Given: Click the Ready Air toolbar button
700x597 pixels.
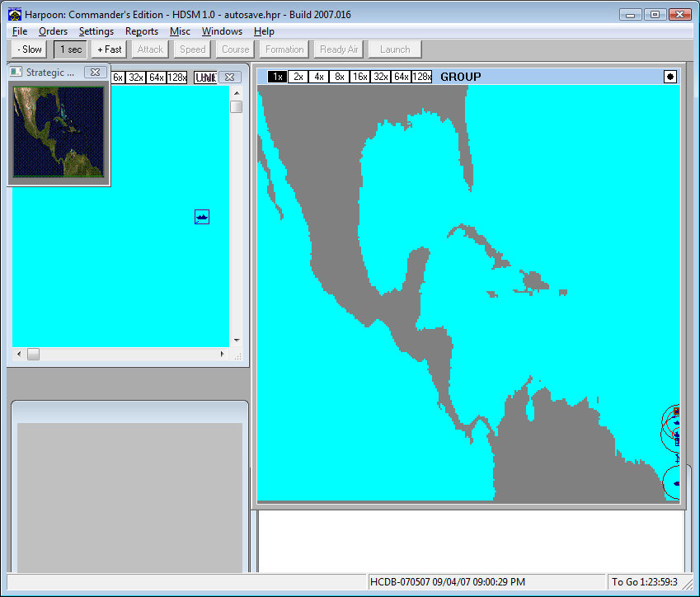Looking at the screenshot, I should 339,49.
